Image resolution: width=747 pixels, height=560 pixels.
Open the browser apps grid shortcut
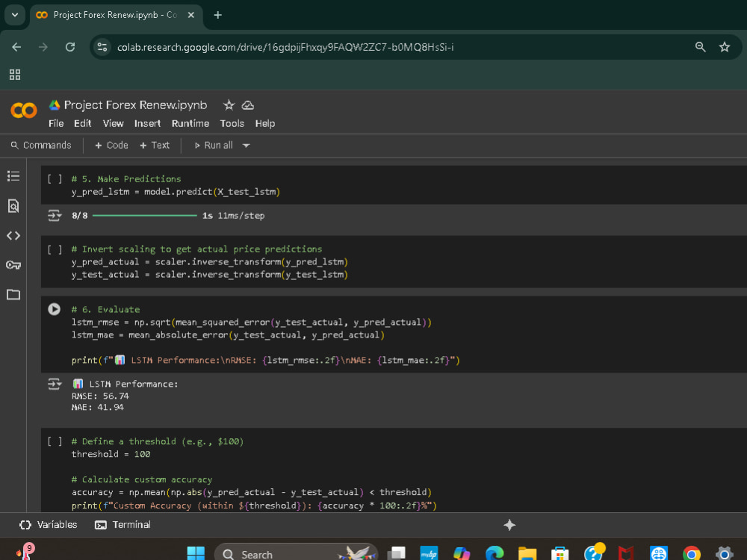click(x=15, y=74)
